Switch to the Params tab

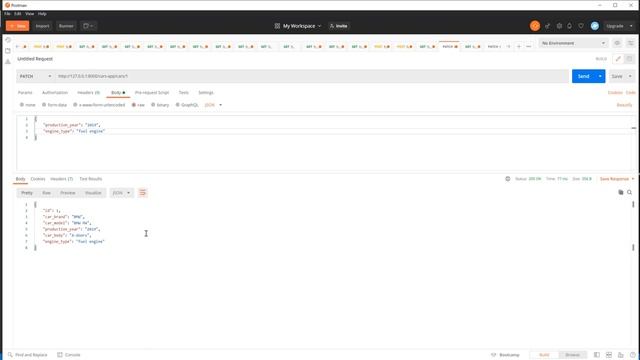pos(25,93)
